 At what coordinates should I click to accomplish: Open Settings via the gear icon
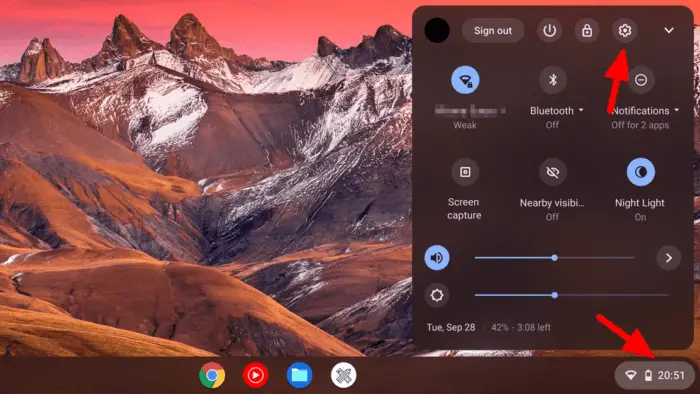[624, 30]
